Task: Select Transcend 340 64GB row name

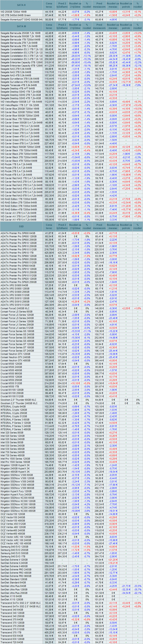Action: point(12,609)
